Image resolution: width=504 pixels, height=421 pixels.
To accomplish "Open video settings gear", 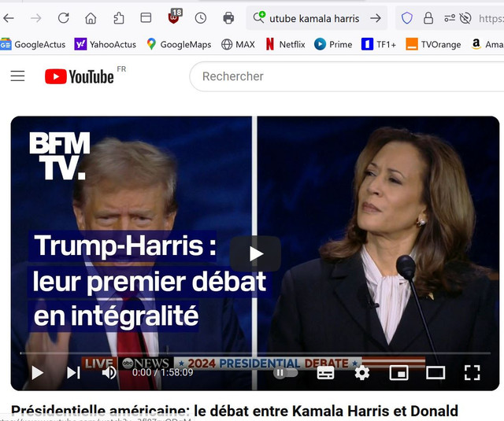I will pos(362,373).
